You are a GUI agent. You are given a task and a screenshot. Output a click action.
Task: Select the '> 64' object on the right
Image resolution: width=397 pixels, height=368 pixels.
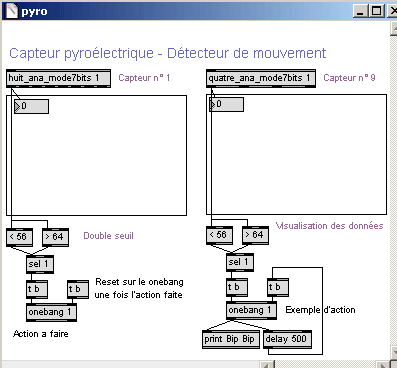(x=255, y=235)
